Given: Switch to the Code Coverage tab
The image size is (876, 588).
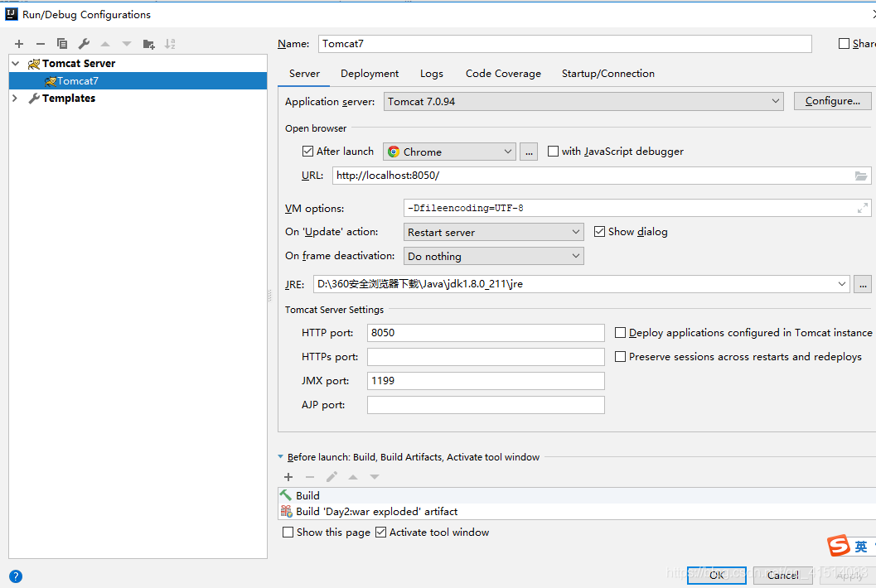Looking at the screenshot, I should pyautogui.click(x=503, y=74).
